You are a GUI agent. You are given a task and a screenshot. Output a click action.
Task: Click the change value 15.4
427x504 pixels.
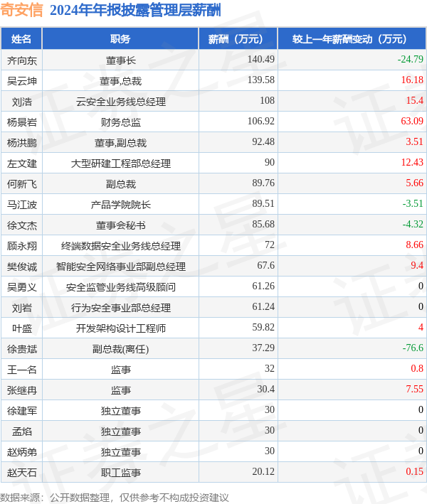pyautogui.click(x=415, y=100)
